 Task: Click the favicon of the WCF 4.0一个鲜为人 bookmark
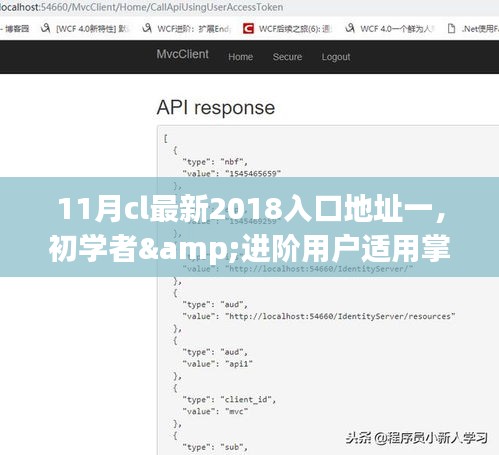click(350, 28)
